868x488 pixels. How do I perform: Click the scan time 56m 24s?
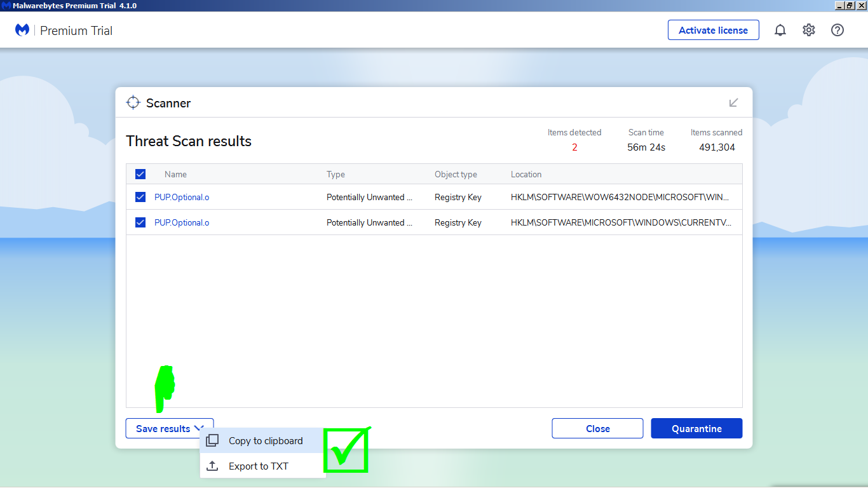(x=646, y=147)
